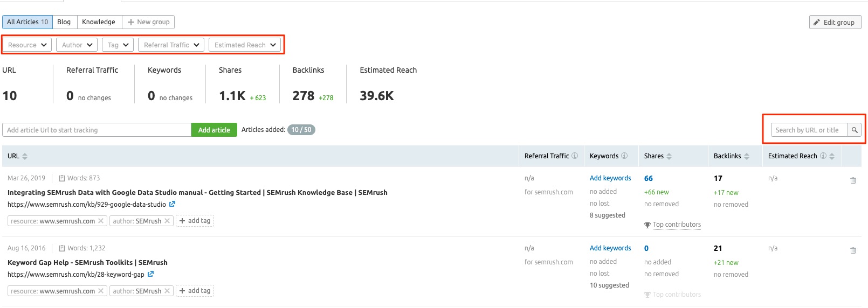This screenshot has height=308, width=868.
Task: Open the Author filter dropdown
Action: point(77,45)
